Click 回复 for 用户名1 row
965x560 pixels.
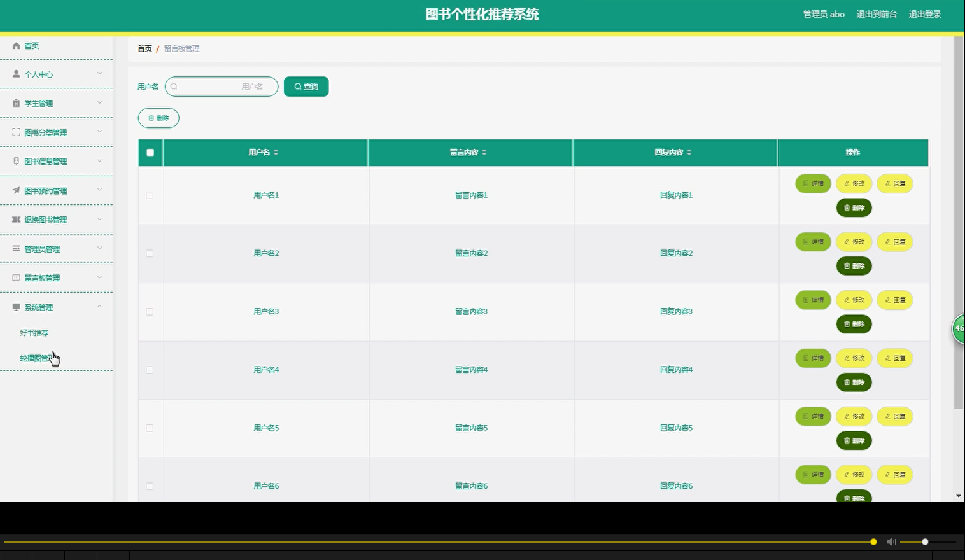[894, 183]
